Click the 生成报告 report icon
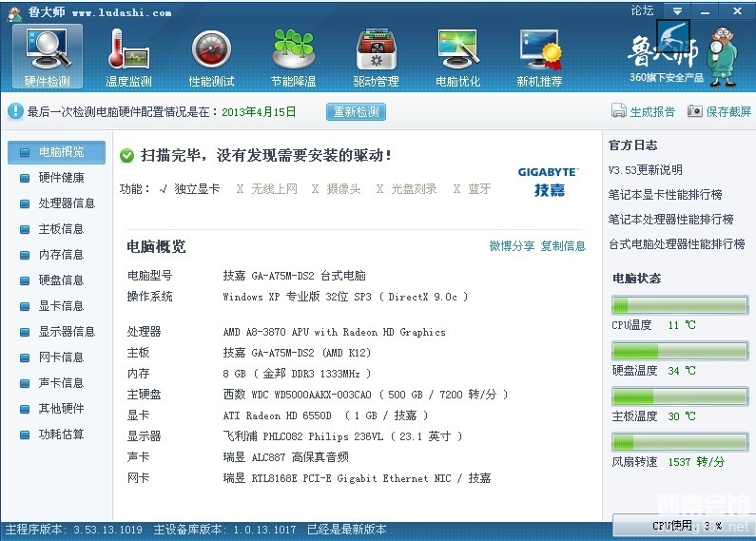The height and width of the screenshot is (541, 756). click(619, 111)
